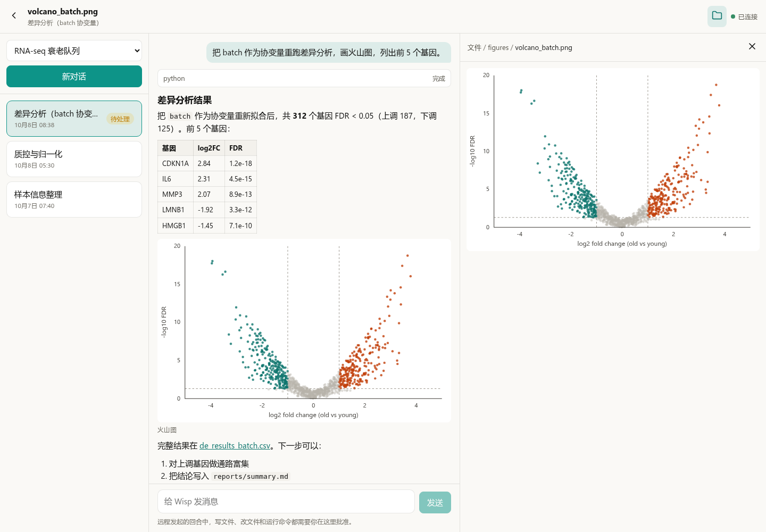Image resolution: width=766 pixels, height=532 pixels.
Task: Click the IL6 gene cell
Action: [176, 179]
